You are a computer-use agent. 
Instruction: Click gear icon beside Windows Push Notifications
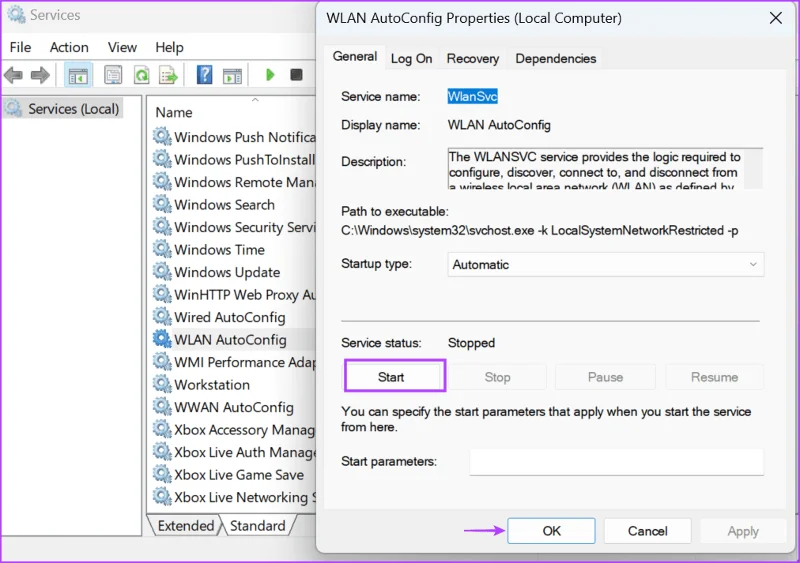coord(162,137)
